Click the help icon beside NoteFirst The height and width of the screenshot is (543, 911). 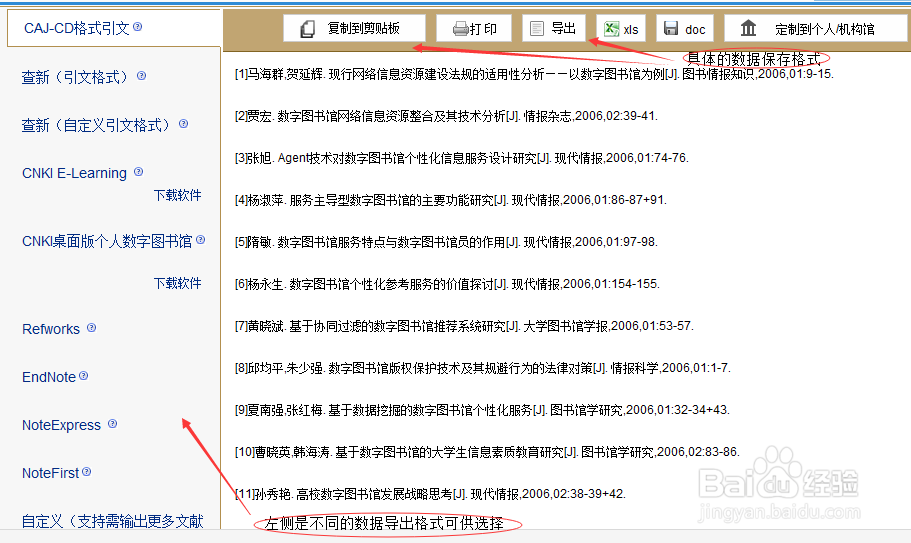(x=87, y=472)
